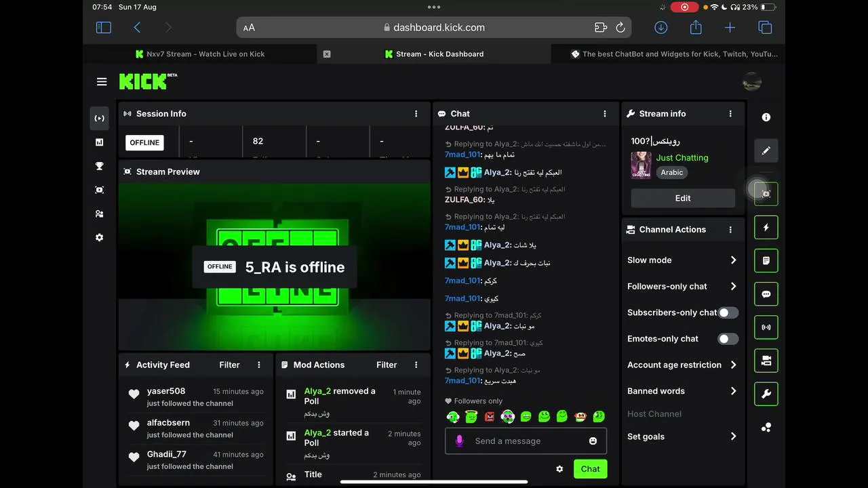This screenshot has width=868, height=488.
Task: Click the Safari address bar dashboard.kick.com
Action: (x=434, y=28)
